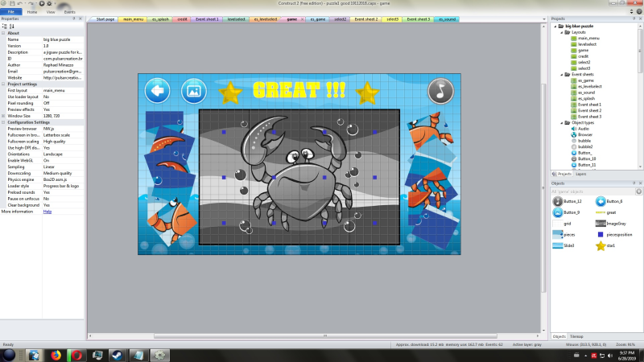Collapse the Project settings section
This screenshot has width=644, height=362.
pos(3,84)
